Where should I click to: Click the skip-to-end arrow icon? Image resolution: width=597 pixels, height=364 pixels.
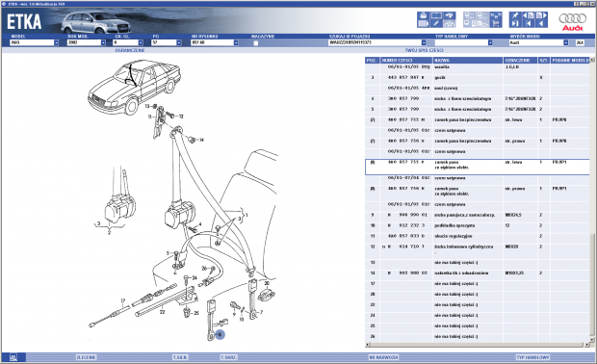515,24
